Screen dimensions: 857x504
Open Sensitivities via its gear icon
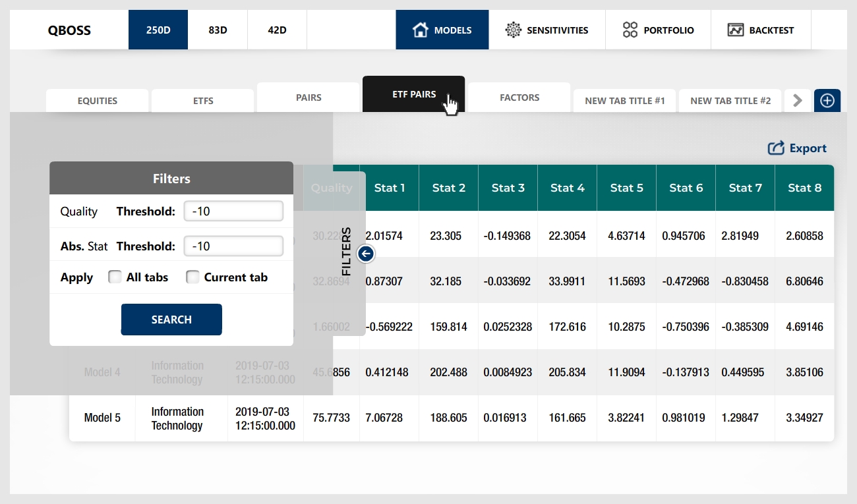(513, 30)
